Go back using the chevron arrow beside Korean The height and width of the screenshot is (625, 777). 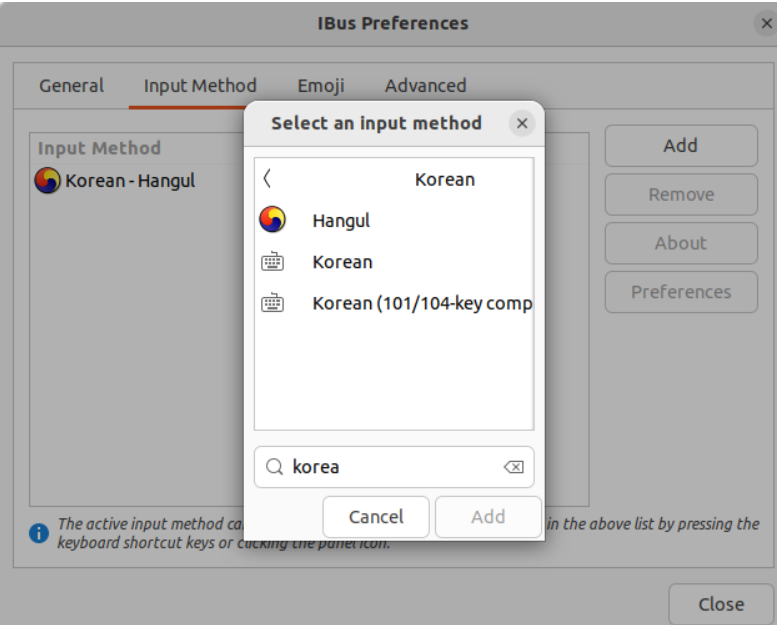point(267,178)
